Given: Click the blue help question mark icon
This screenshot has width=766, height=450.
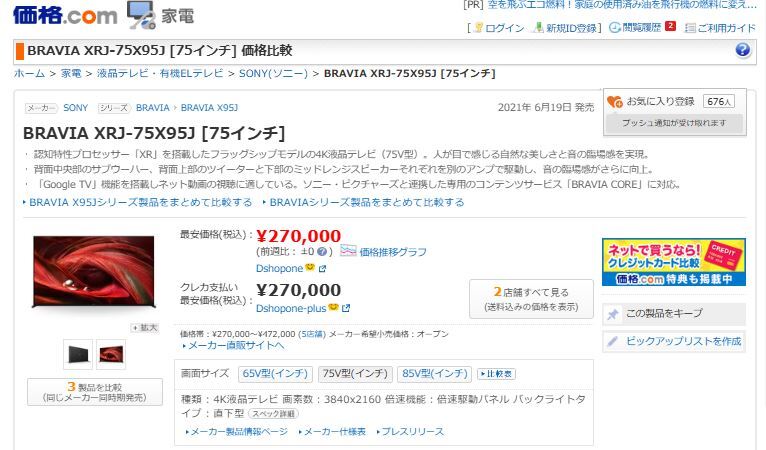Looking at the screenshot, I should 743,50.
